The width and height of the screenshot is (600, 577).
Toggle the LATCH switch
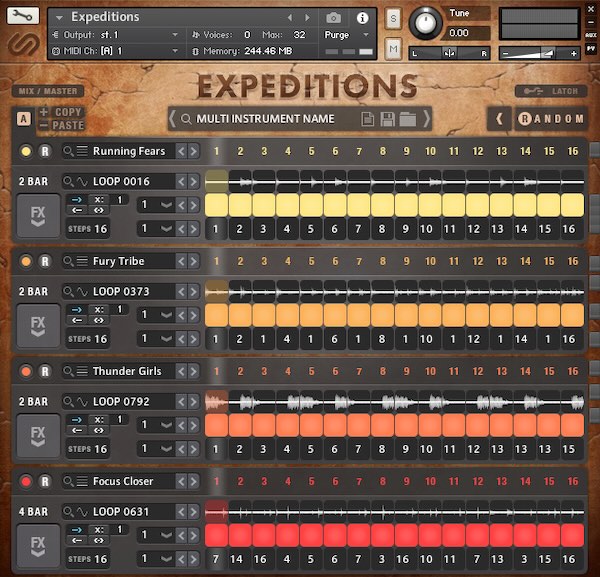550,91
